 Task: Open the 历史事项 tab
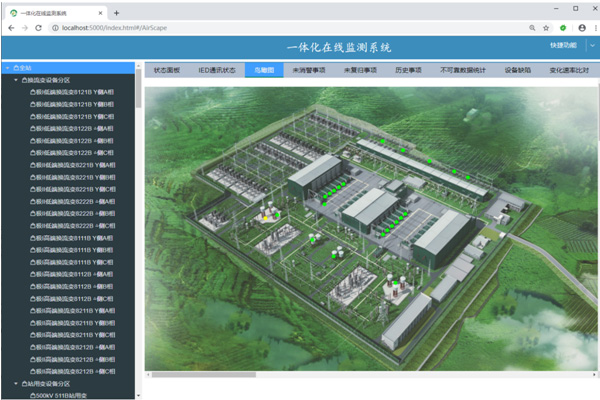[x=410, y=71]
